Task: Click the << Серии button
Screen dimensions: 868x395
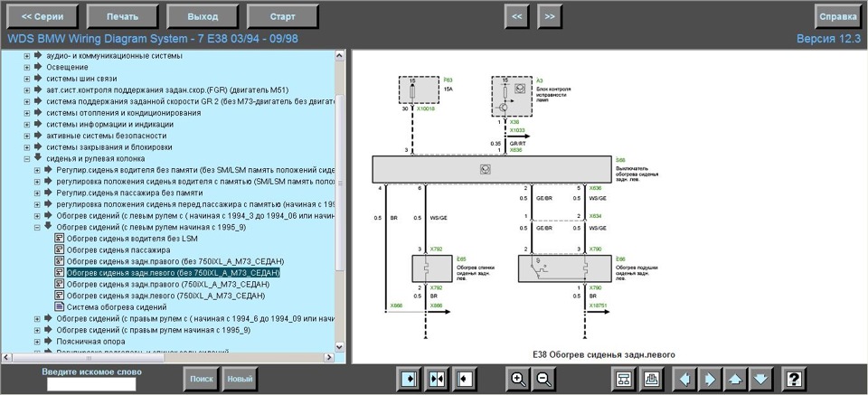Action: click(42, 16)
